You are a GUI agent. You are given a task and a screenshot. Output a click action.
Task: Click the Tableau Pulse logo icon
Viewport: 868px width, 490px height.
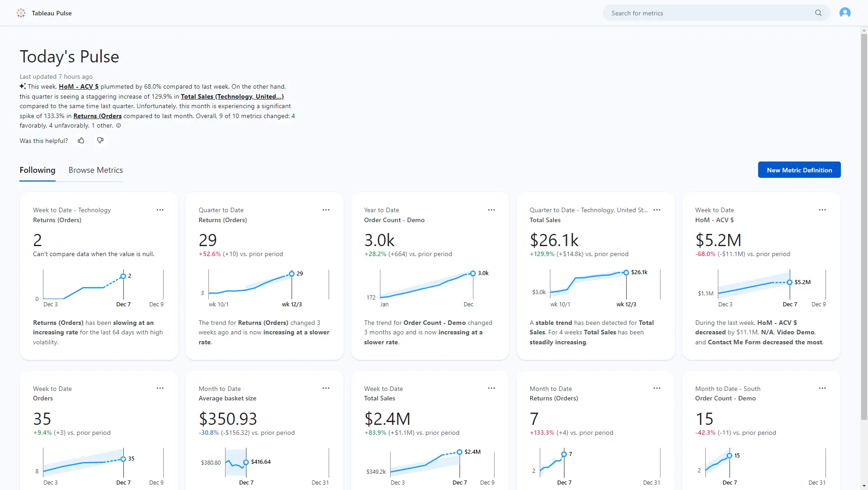point(20,13)
